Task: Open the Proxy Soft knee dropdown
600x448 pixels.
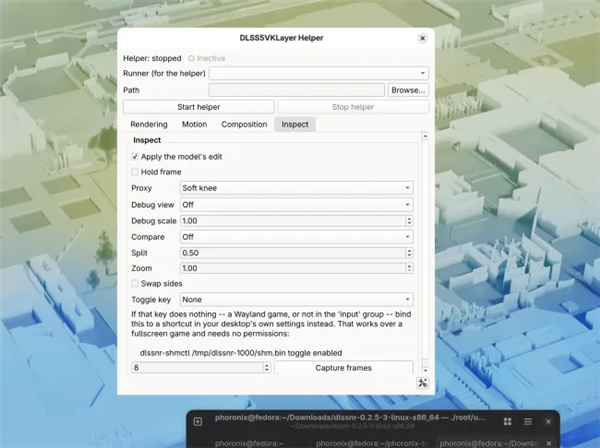Action: click(297, 188)
